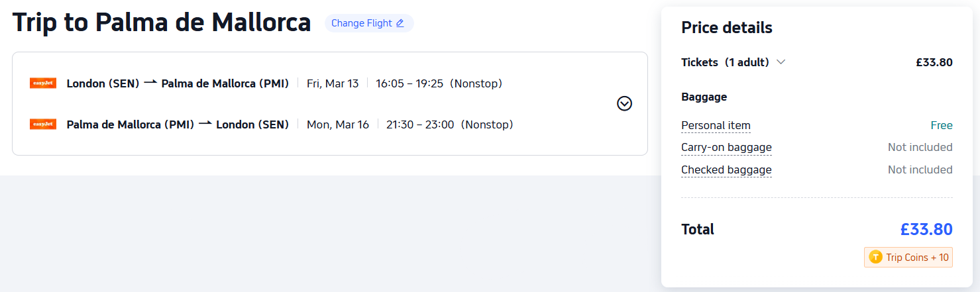This screenshot has width=980, height=292.
Task: Show Carry-on baggage information
Action: [726, 148]
